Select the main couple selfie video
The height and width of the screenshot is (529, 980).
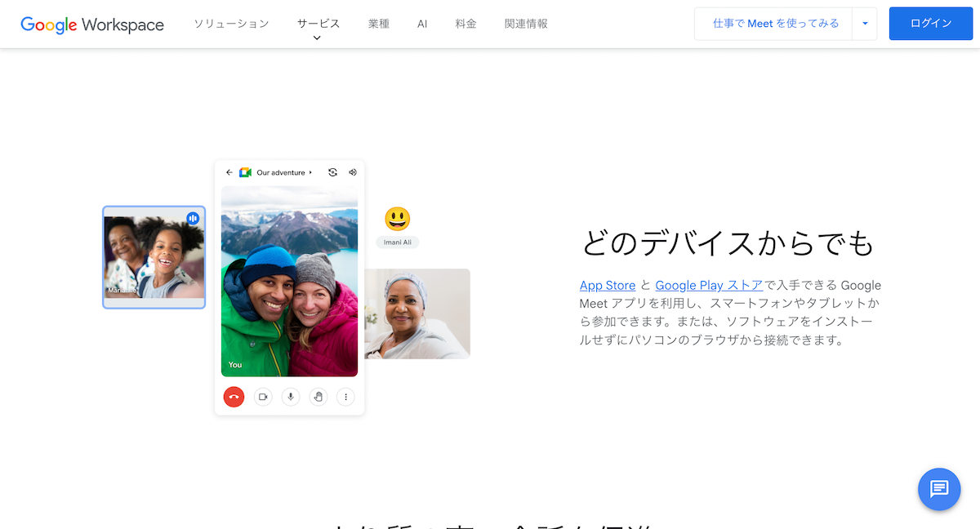point(289,281)
